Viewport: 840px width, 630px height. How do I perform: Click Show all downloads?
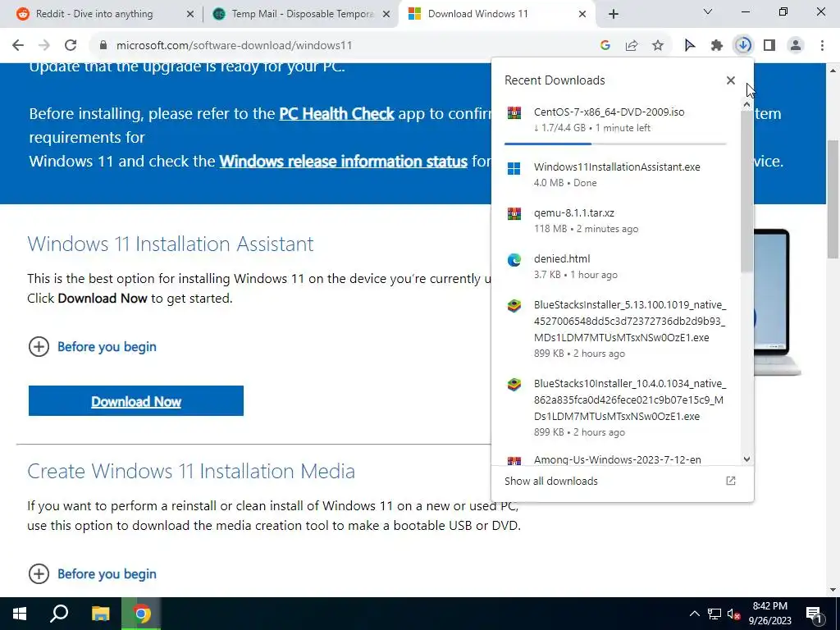[x=551, y=481]
